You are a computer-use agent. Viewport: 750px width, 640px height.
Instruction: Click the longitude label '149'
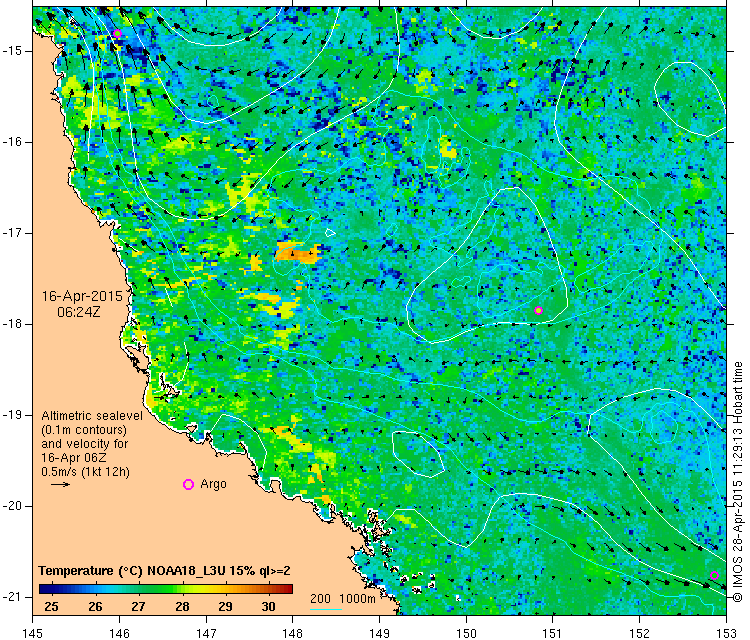click(379, 633)
